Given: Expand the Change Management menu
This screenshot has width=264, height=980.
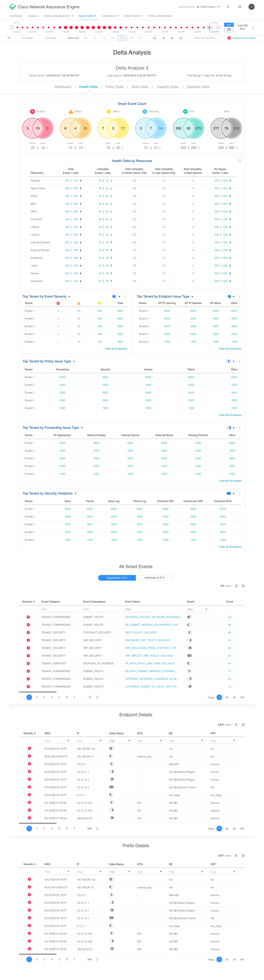Looking at the screenshot, I should coord(59,16).
